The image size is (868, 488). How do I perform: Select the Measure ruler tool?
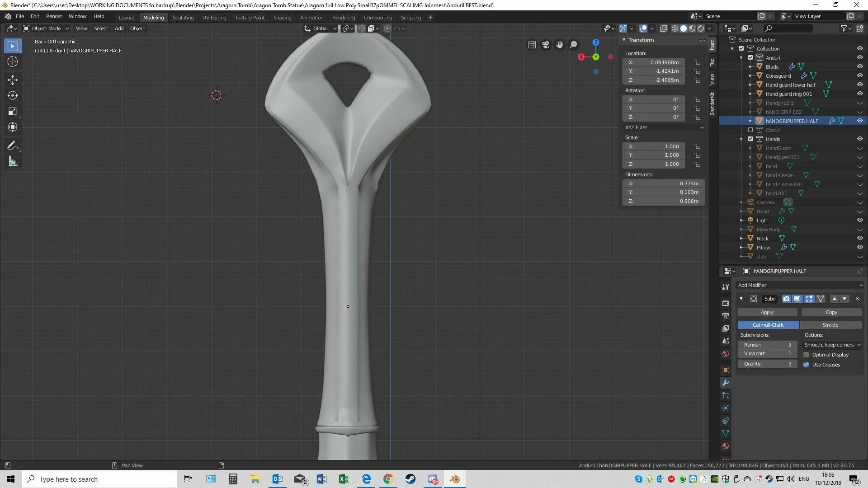13,162
